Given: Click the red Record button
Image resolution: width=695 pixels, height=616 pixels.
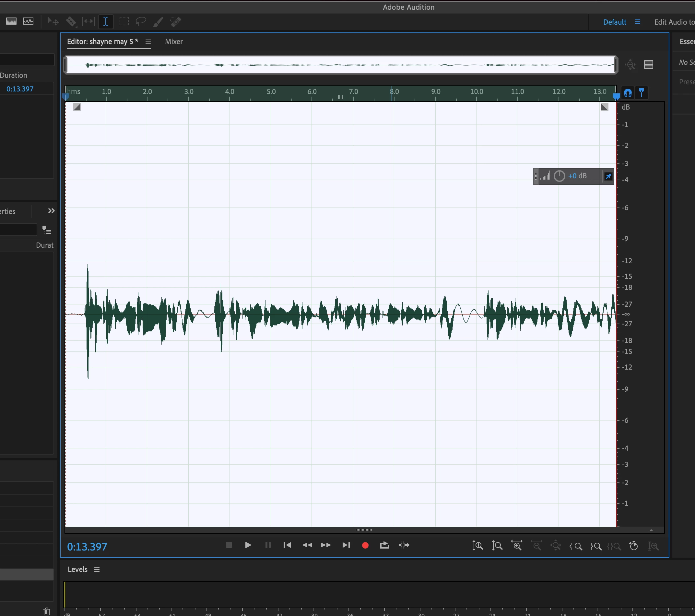Looking at the screenshot, I should click(x=365, y=546).
